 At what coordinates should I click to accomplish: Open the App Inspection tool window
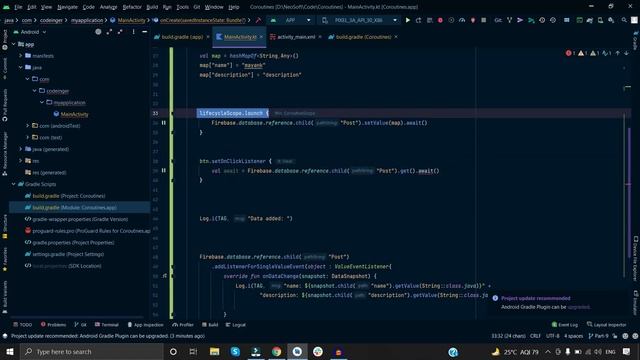point(145,325)
